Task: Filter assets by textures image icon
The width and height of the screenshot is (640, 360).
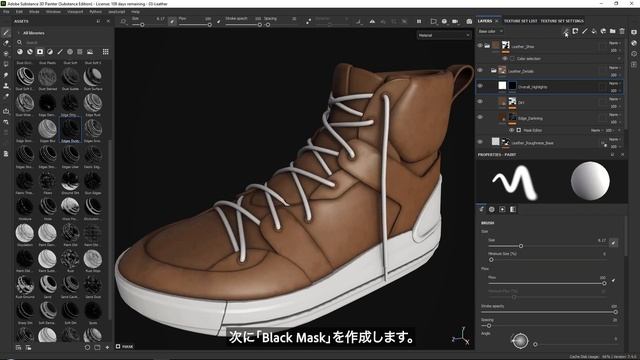Action: pos(90,52)
